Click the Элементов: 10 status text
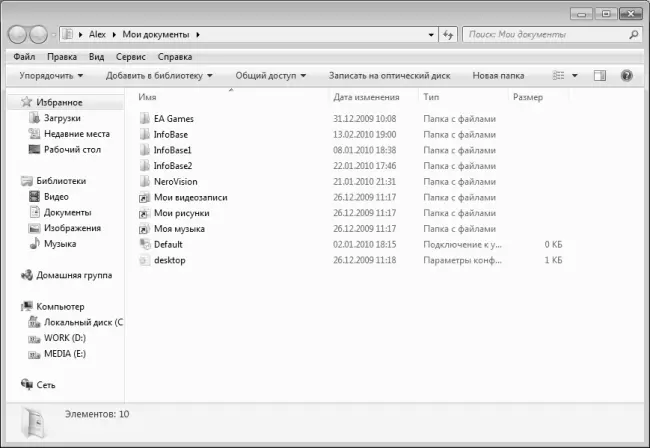The image size is (650, 448). tap(97, 414)
